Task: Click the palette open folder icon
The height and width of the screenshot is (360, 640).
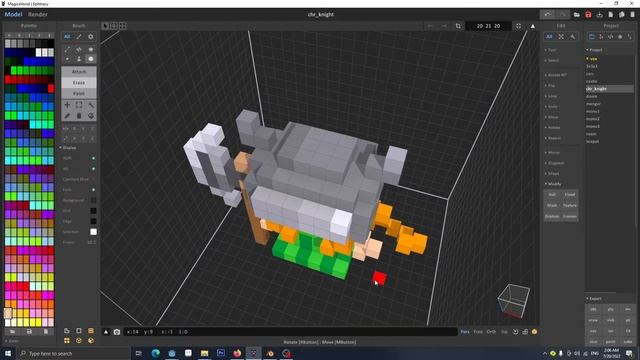Action: (13, 331)
